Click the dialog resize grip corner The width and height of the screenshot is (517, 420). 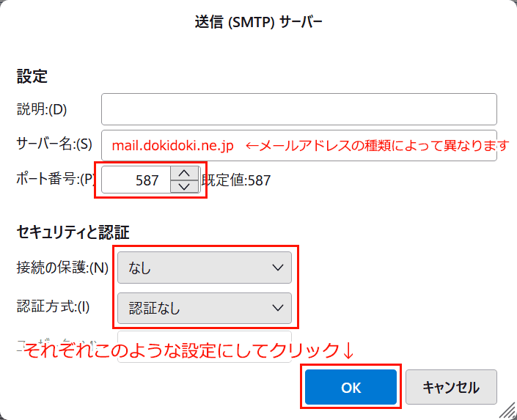click(507, 410)
